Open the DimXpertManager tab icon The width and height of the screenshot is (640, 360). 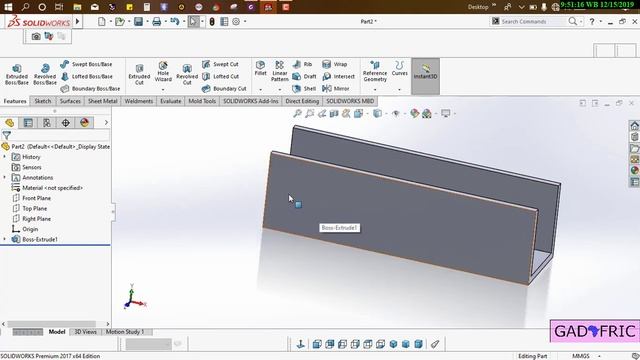66,122
